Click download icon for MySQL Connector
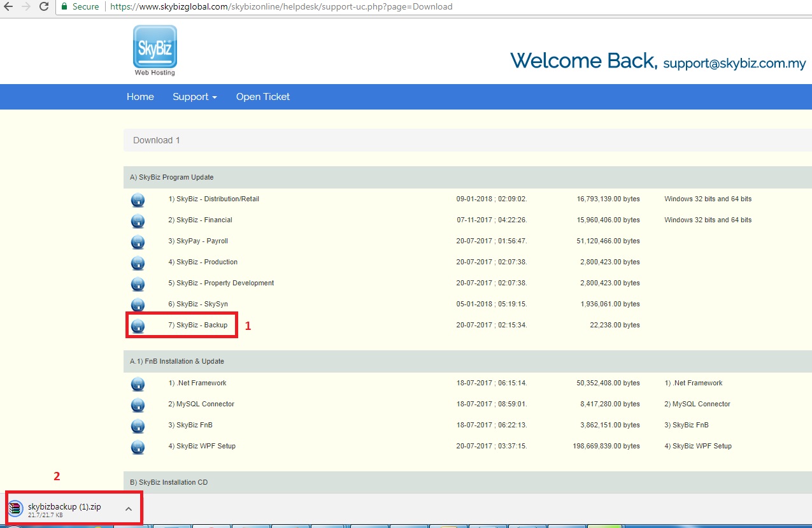812x528 pixels. tap(138, 405)
